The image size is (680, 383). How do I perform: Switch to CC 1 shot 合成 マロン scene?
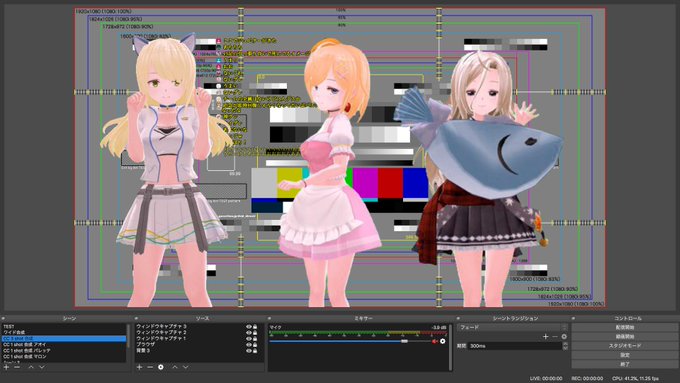[x=64, y=357]
